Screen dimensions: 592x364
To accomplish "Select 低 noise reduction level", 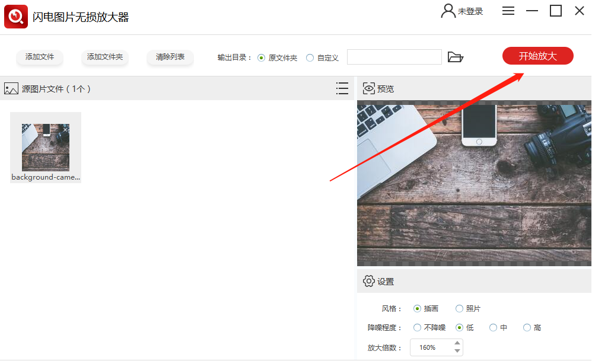I will 459,327.
